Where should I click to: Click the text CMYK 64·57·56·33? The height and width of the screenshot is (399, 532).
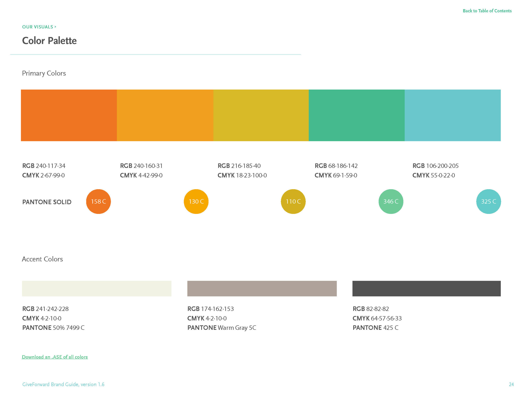click(x=377, y=318)
